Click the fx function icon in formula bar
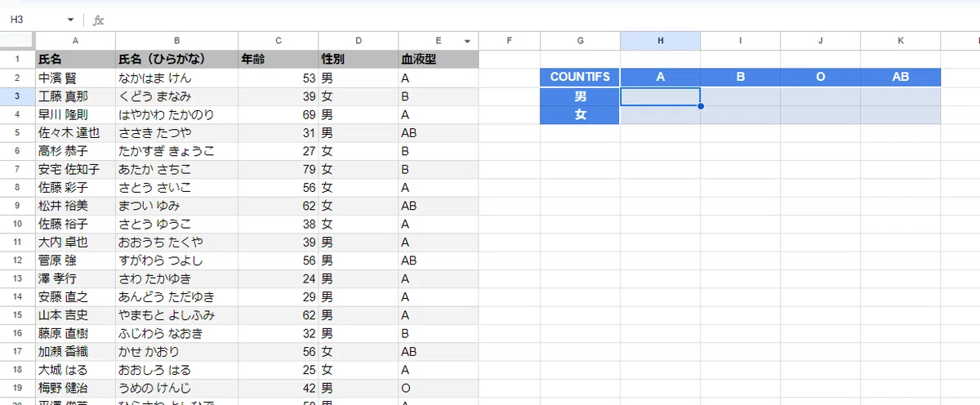Image resolution: width=980 pixels, height=405 pixels. (98, 19)
